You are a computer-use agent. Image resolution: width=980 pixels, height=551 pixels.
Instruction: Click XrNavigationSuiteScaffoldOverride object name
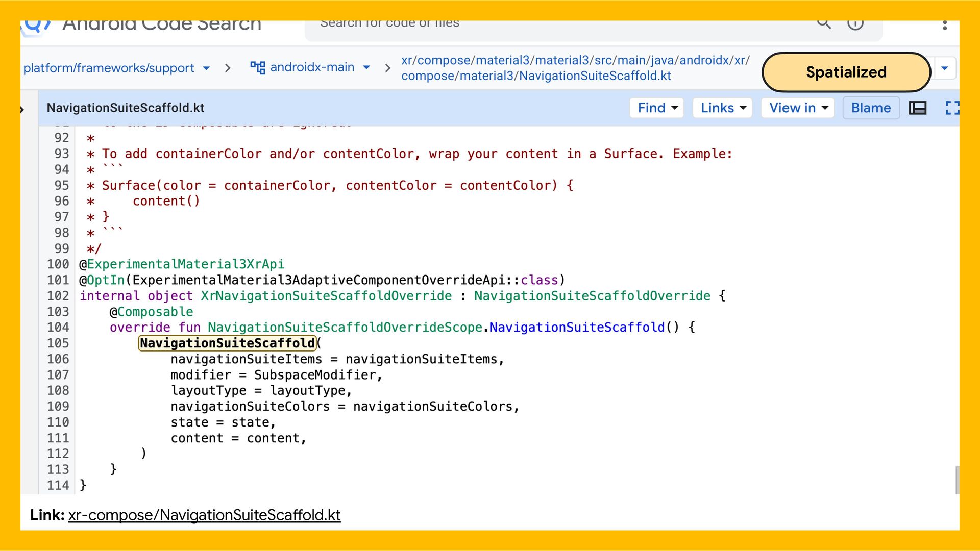coord(326,296)
